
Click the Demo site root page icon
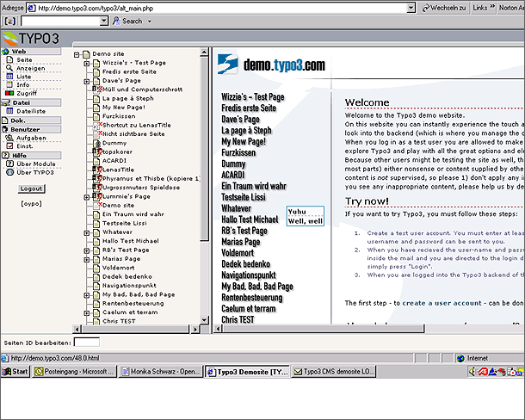coord(86,54)
